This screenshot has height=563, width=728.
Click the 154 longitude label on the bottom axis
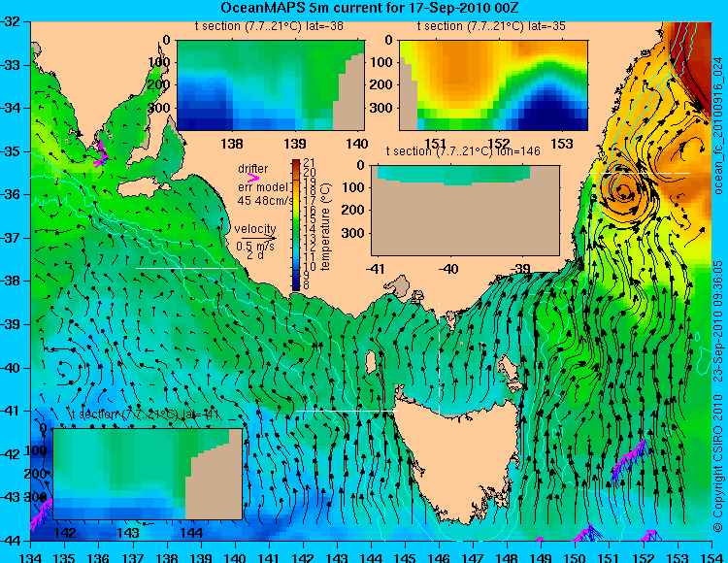click(711, 557)
